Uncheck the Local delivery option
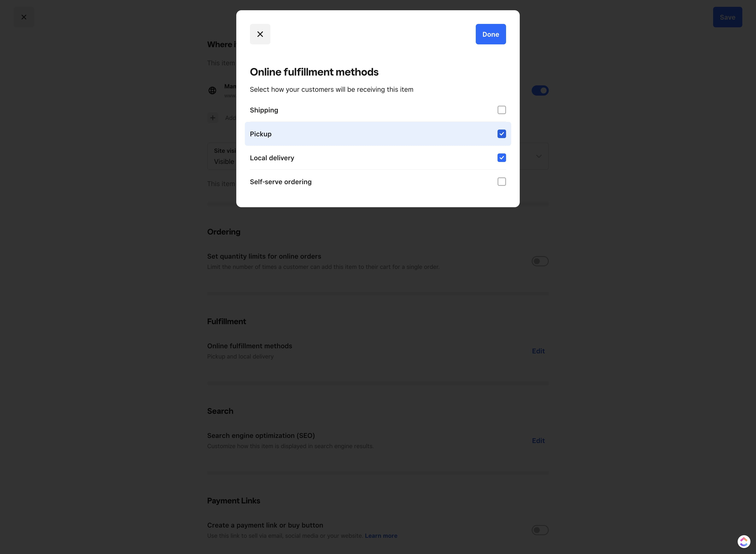The image size is (756, 554). pos(501,158)
